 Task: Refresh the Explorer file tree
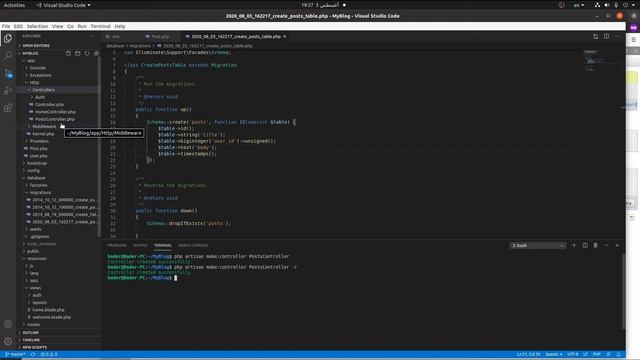click(87, 53)
